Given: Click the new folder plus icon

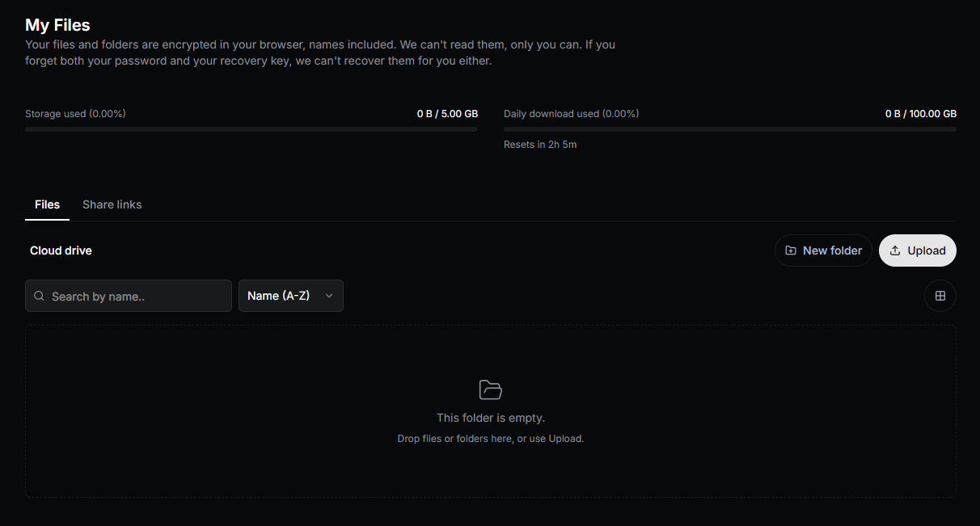Looking at the screenshot, I should [x=791, y=250].
